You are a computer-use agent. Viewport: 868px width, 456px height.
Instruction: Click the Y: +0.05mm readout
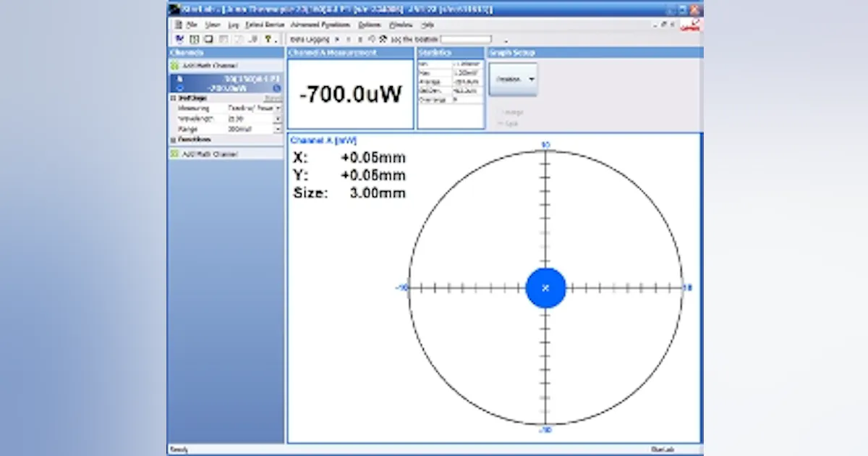click(x=349, y=175)
